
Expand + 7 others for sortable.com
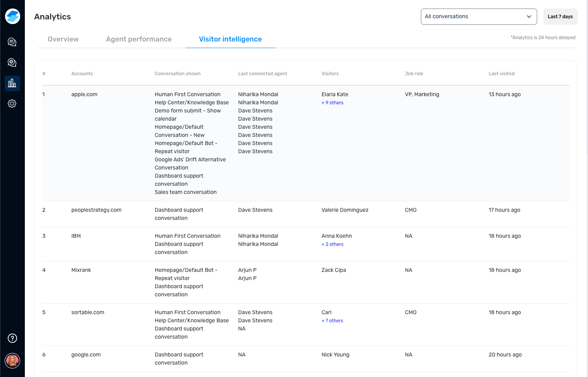[332, 321]
